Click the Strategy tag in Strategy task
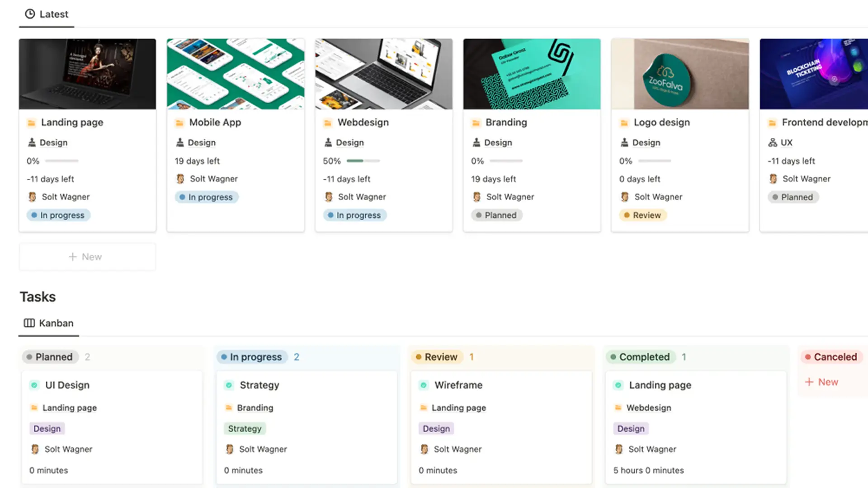The height and width of the screenshot is (488, 868). (x=245, y=428)
